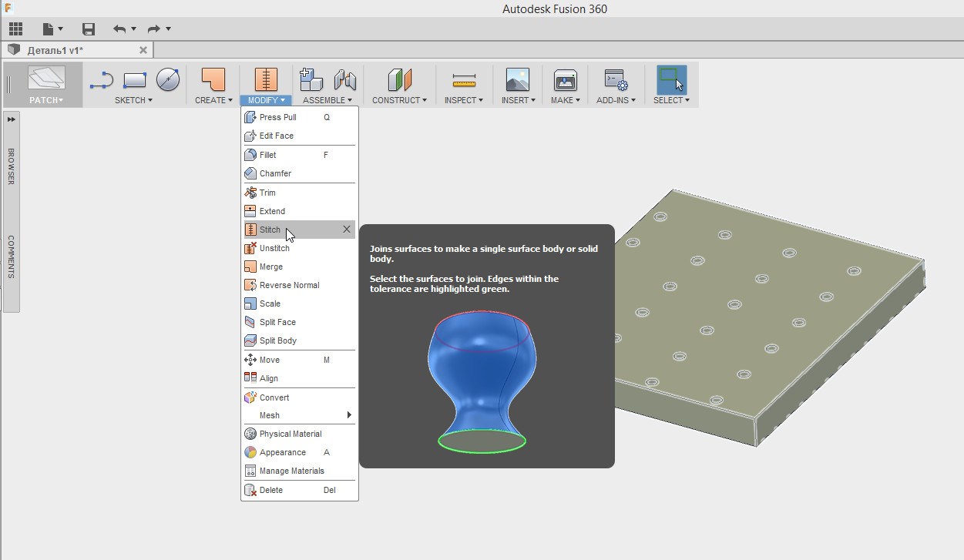Click the Joint toolbar icon
Image resolution: width=964 pixels, height=560 pixels.
point(344,79)
